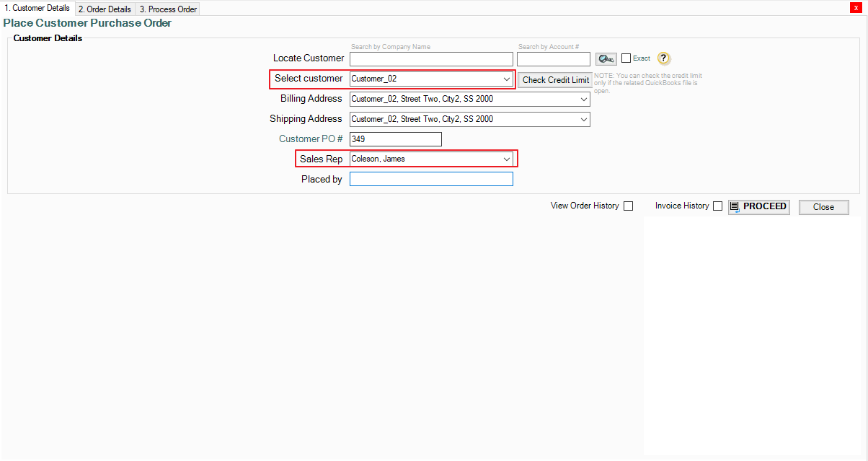Viewport: 868px width, 461px height.
Task: Open help via the question mark icon
Action: (664, 58)
